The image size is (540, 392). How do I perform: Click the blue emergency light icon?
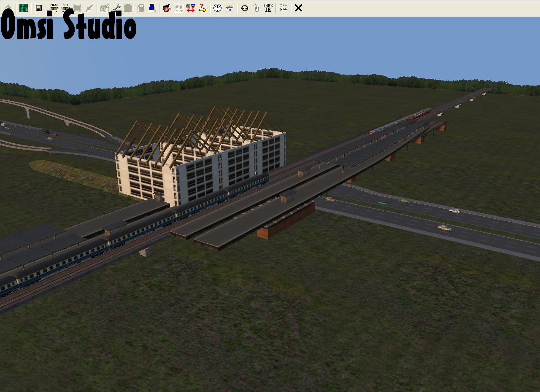click(x=152, y=8)
